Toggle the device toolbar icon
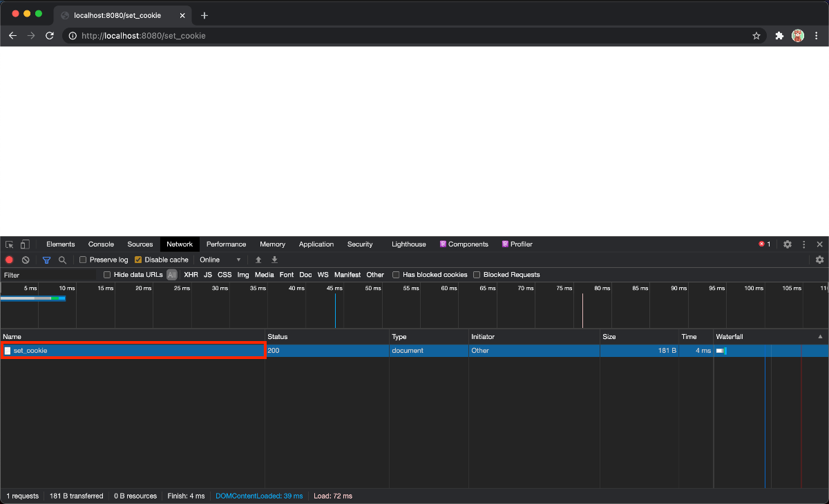This screenshot has height=504, width=829. pyautogui.click(x=25, y=244)
